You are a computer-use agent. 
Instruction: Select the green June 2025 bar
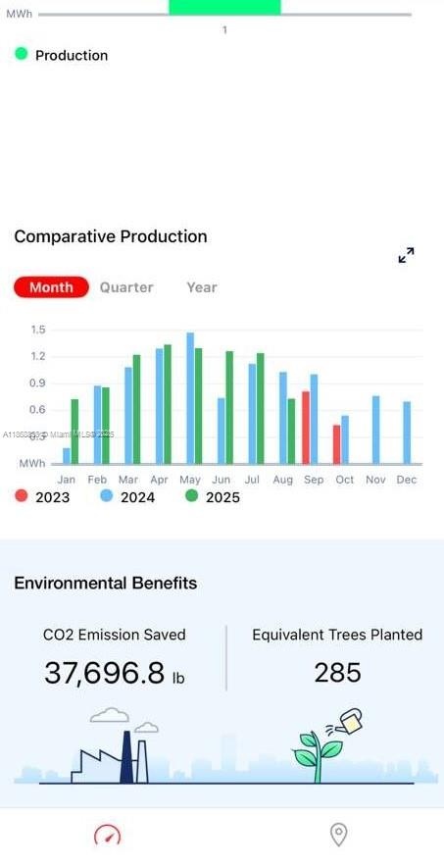(x=229, y=407)
